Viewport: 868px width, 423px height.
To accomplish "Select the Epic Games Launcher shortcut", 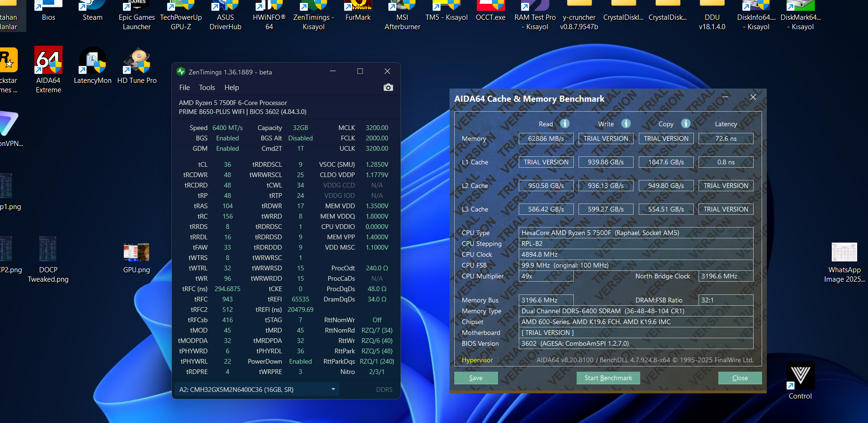I will point(137,16).
